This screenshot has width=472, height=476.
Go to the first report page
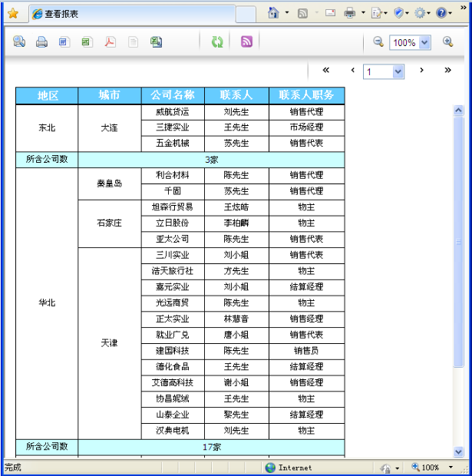326,71
